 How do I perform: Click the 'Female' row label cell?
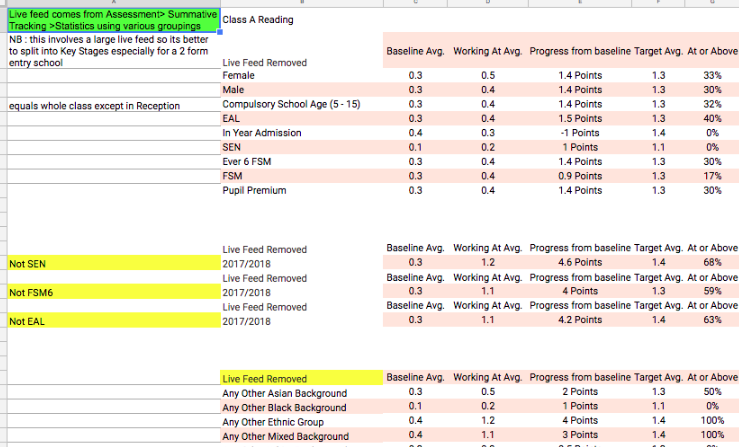tap(238, 76)
